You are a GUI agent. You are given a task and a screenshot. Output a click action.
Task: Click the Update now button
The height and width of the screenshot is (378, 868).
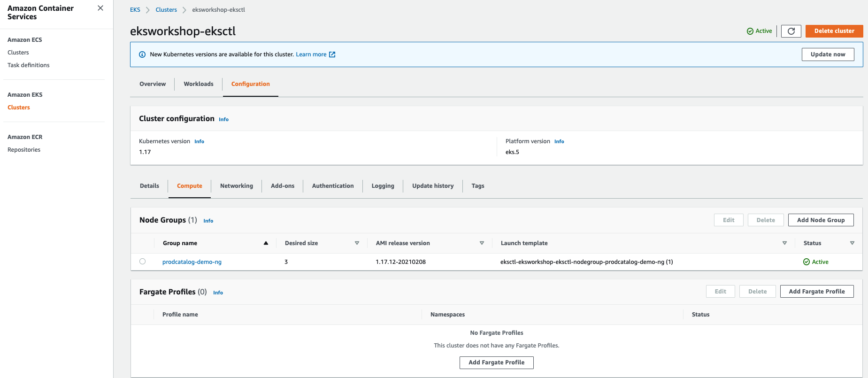(x=828, y=54)
